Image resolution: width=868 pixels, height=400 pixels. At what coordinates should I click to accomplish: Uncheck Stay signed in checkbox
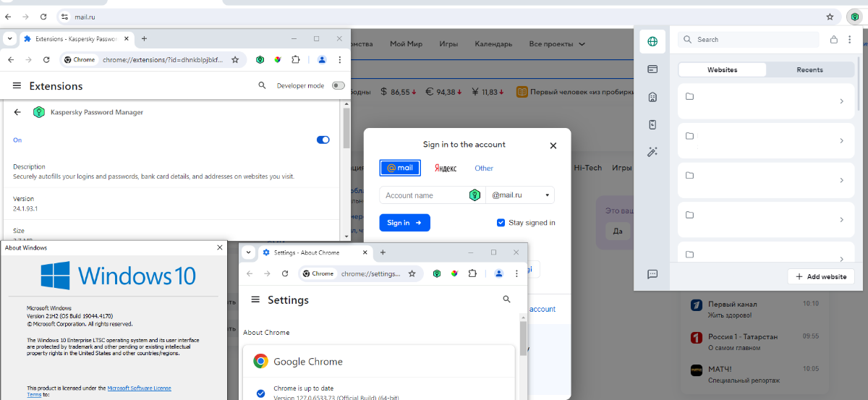coord(501,223)
